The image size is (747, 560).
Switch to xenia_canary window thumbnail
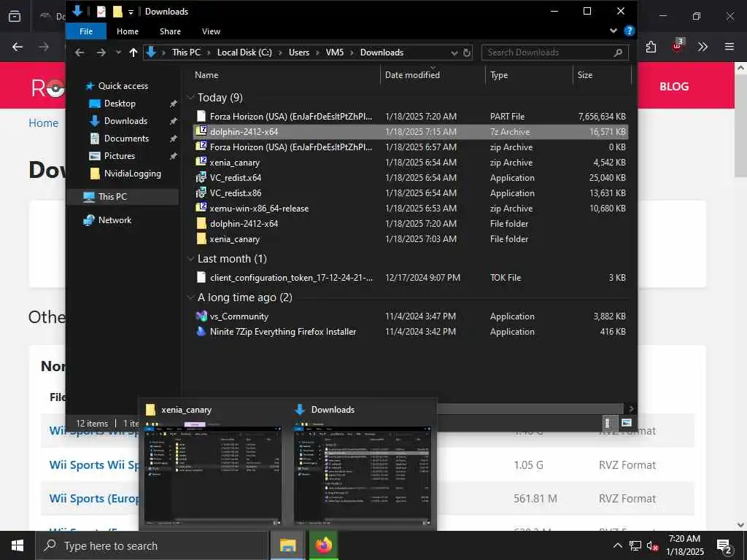click(213, 475)
